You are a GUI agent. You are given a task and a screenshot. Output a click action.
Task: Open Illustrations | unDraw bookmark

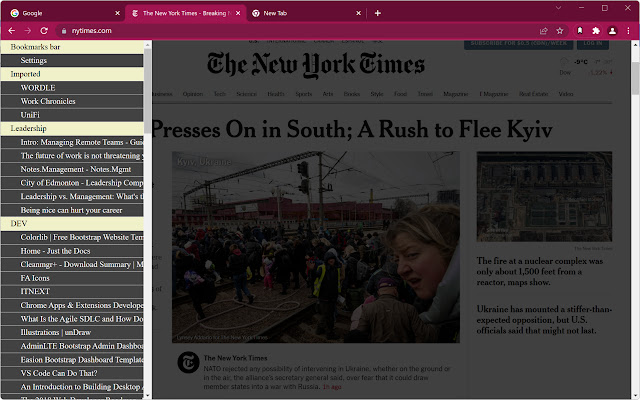click(x=72, y=332)
